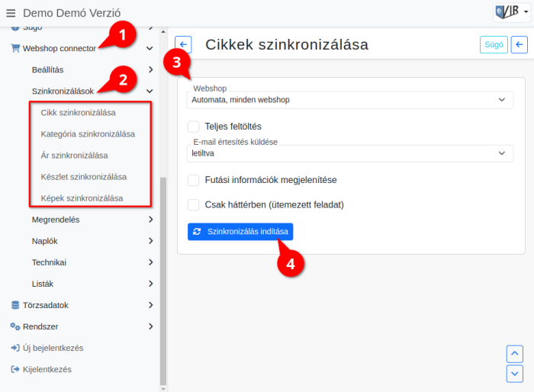The image size is (534, 392).
Task: Open the Webshop dropdown
Action: 349,100
